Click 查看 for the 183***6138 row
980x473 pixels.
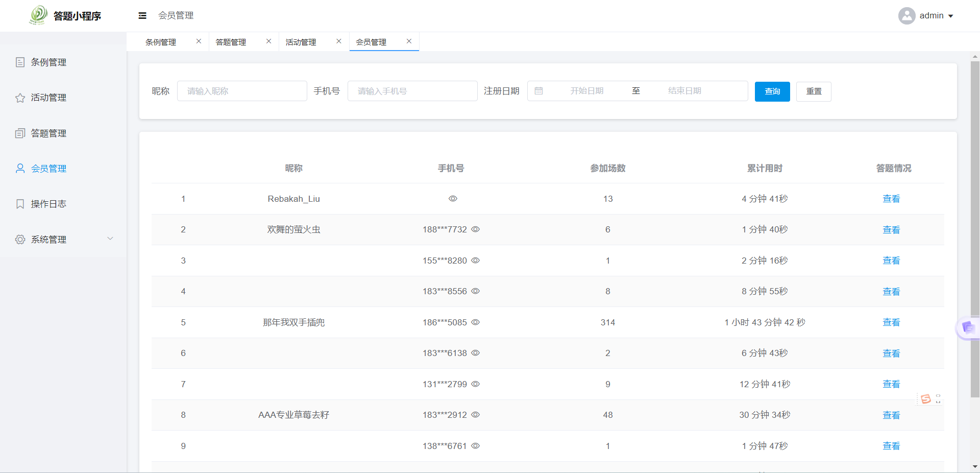tap(891, 353)
